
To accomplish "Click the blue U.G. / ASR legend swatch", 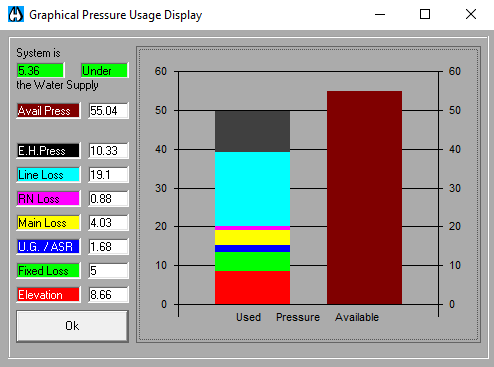I will [48, 247].
